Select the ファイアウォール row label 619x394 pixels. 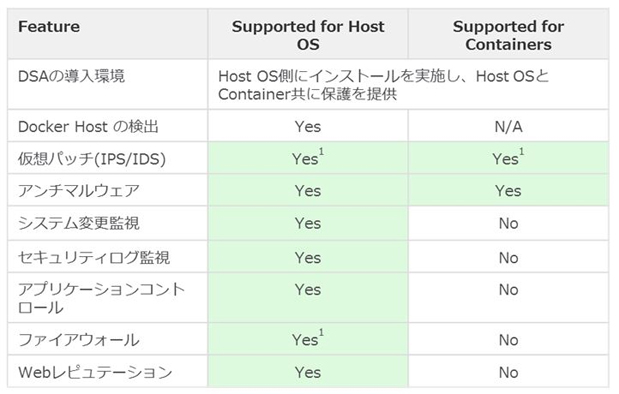[79, 340]
